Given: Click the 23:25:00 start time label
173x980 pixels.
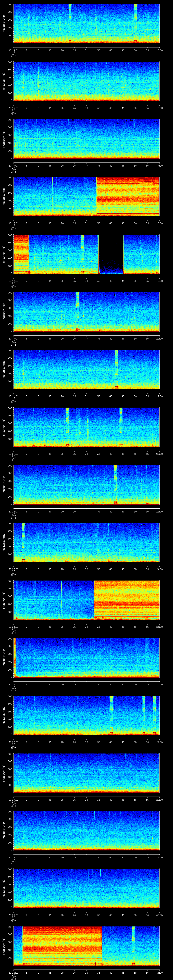Looking at the screenshot, I should pos(13,684).
